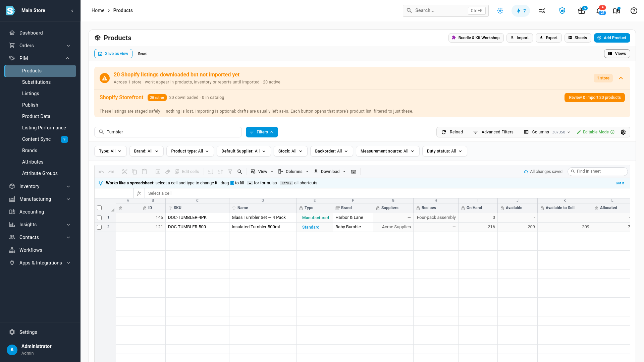Toggle Editable Mode
Screen dimensions: 644x362
[x=595, y=132]
